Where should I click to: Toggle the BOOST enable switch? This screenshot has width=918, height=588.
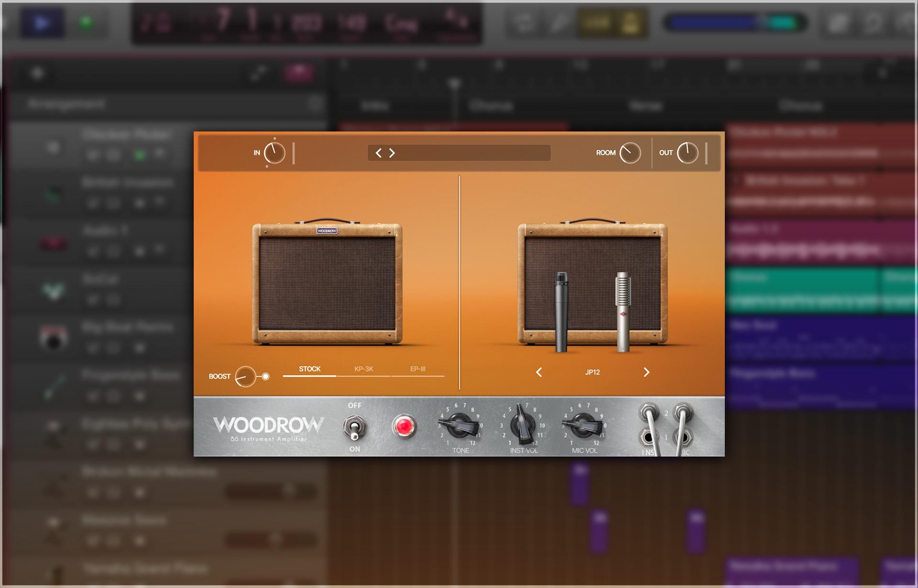coord(266,377)
